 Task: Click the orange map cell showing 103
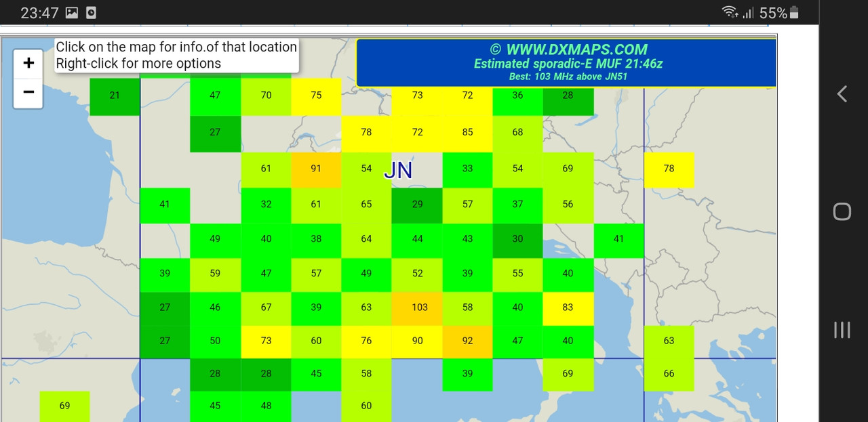[x=417, y=308]
